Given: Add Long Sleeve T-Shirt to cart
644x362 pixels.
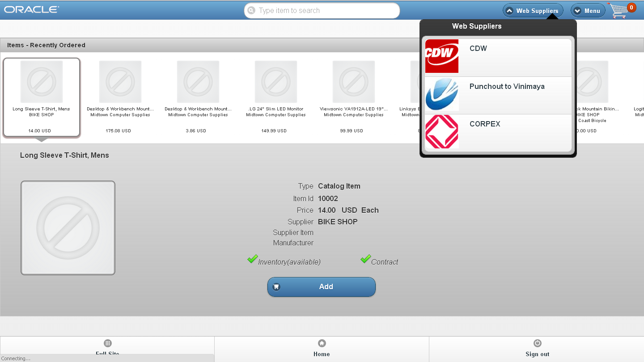Looking at the screenshot, I should click(x=322, y=287).
